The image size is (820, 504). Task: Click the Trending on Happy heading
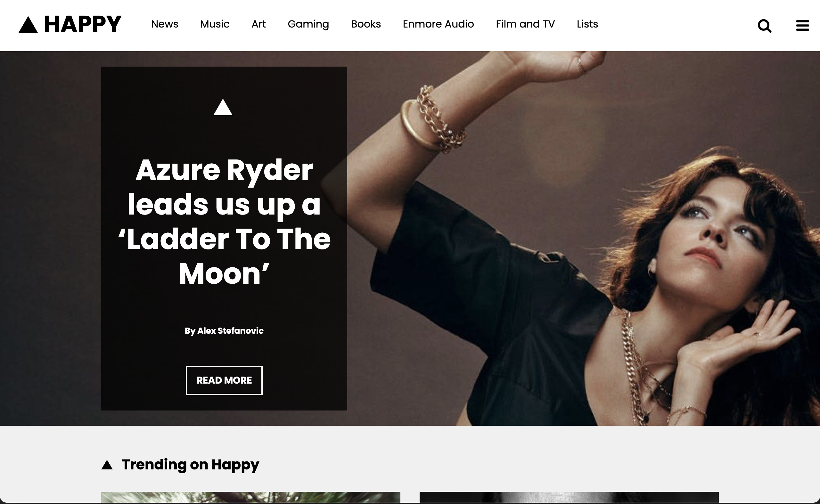pos(190,465)
